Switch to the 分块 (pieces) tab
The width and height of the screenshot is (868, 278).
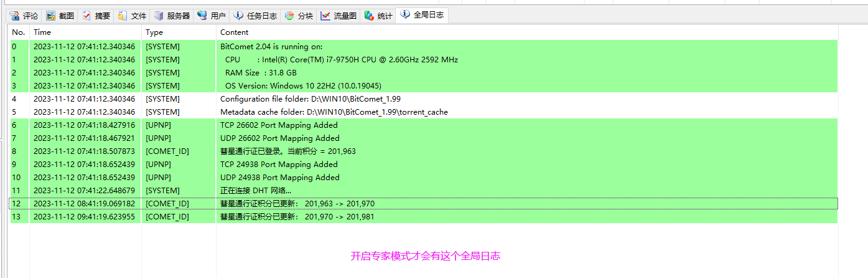click(299, 16)
